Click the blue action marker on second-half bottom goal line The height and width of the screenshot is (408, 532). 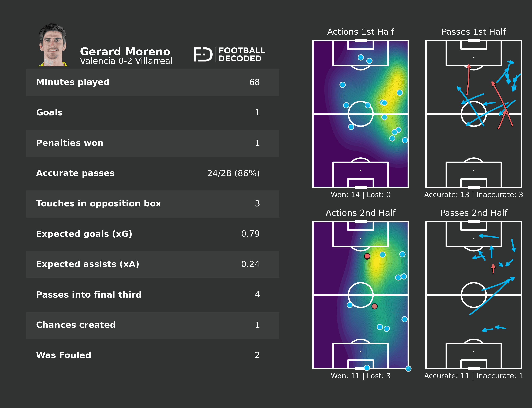(367, 368)
